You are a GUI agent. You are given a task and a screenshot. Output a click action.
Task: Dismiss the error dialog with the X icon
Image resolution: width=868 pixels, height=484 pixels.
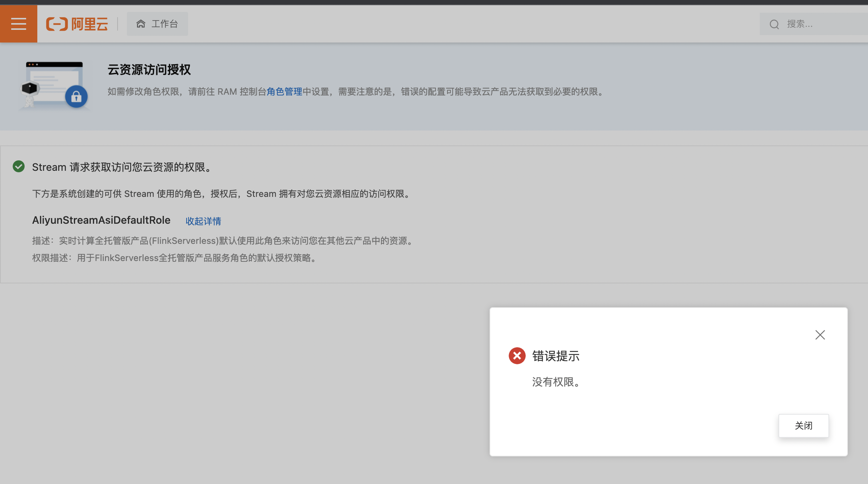pos(820,335)
